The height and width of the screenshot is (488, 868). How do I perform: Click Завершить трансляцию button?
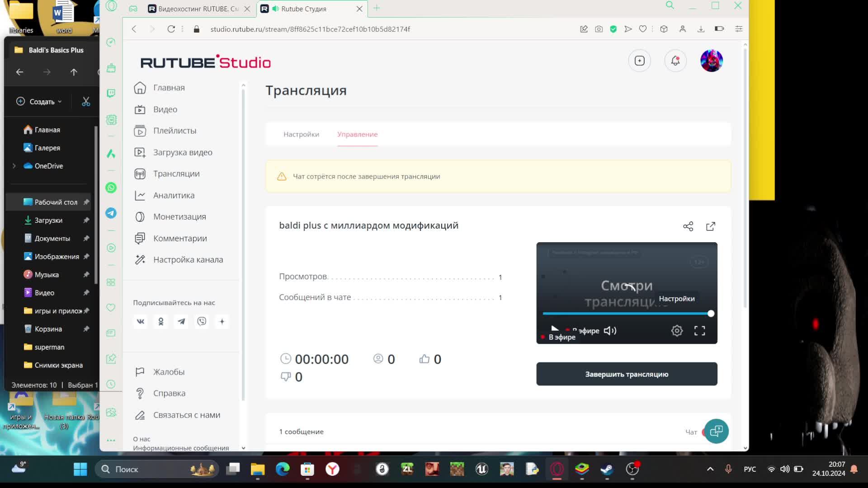point(627,374)
